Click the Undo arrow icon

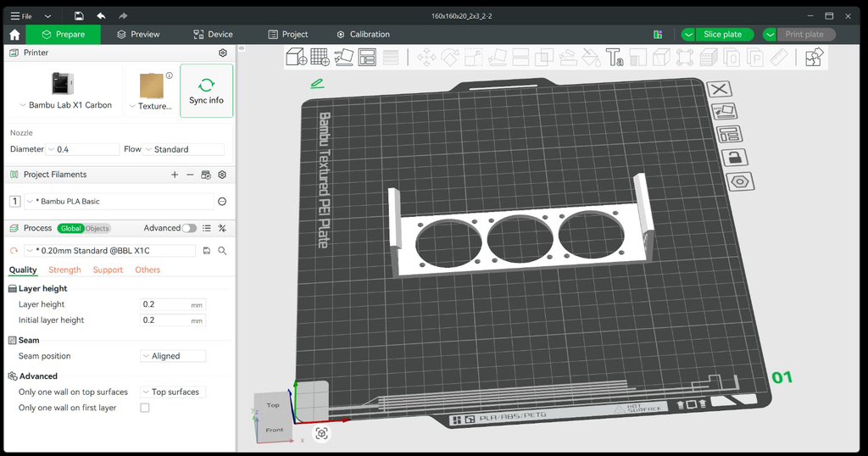tap(101, 16)
